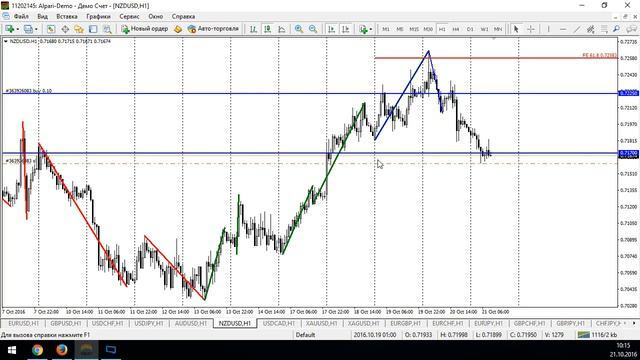Toggle chart auto scroll icon
The height and width of the screenshot is (360, 640).
tap(331, 29)
